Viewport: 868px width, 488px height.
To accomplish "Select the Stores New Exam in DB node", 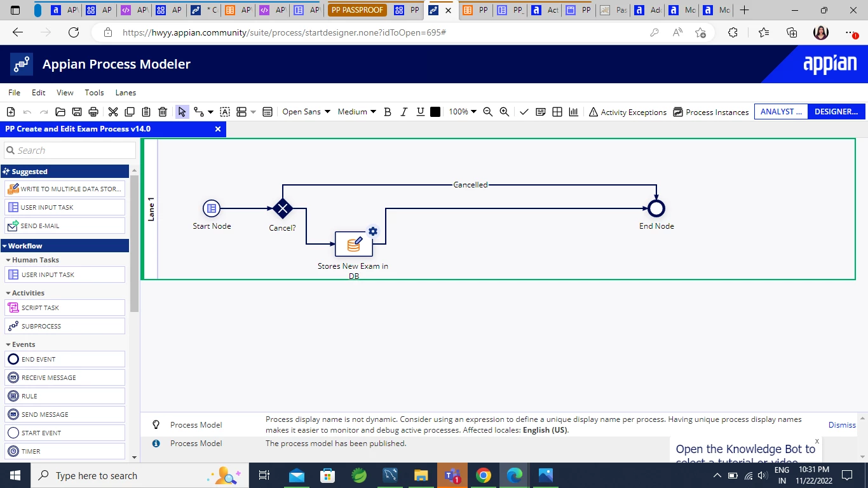I will pyautogui.click(x=354, y=243).
